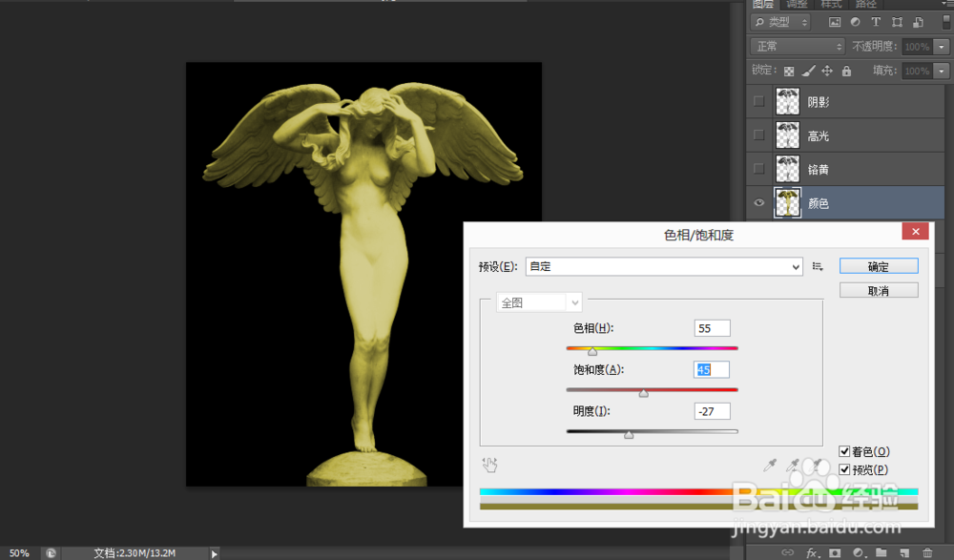Uncheck the 着色 colorize checkbox
This screenshot has width=954, height=560.
tap(844, 451)
